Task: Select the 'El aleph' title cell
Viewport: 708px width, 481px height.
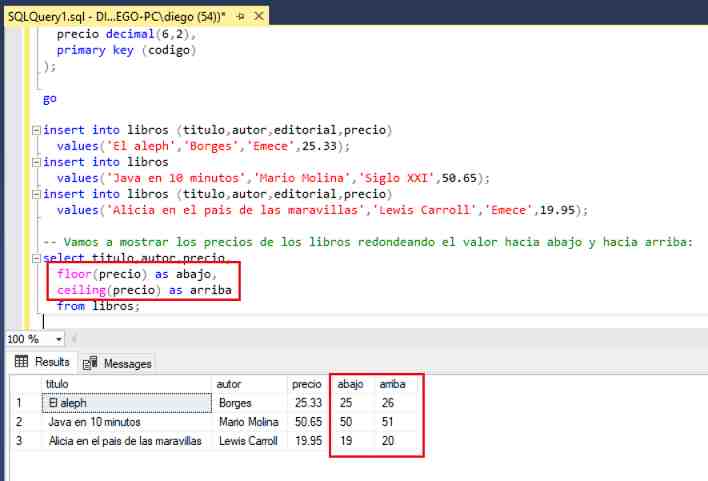Action: [126, 403]
